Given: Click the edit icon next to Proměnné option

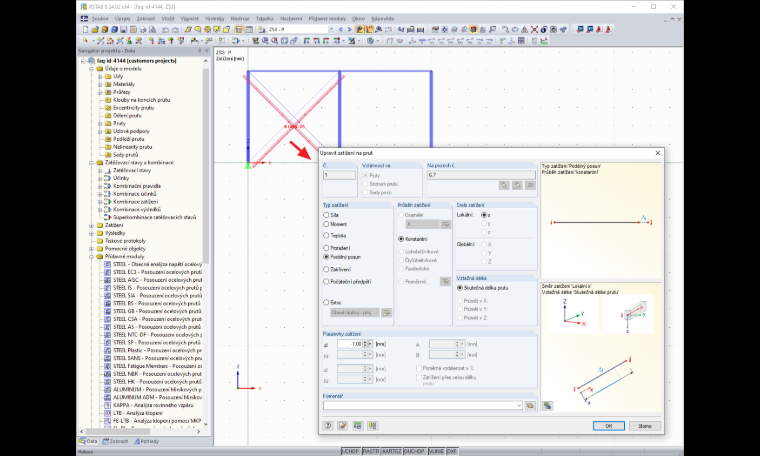Looking at the screenshot, I should [445, 281].
